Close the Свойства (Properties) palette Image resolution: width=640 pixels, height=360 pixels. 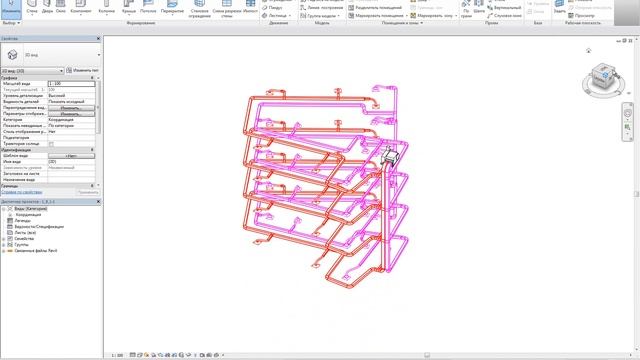coord(98,38)
